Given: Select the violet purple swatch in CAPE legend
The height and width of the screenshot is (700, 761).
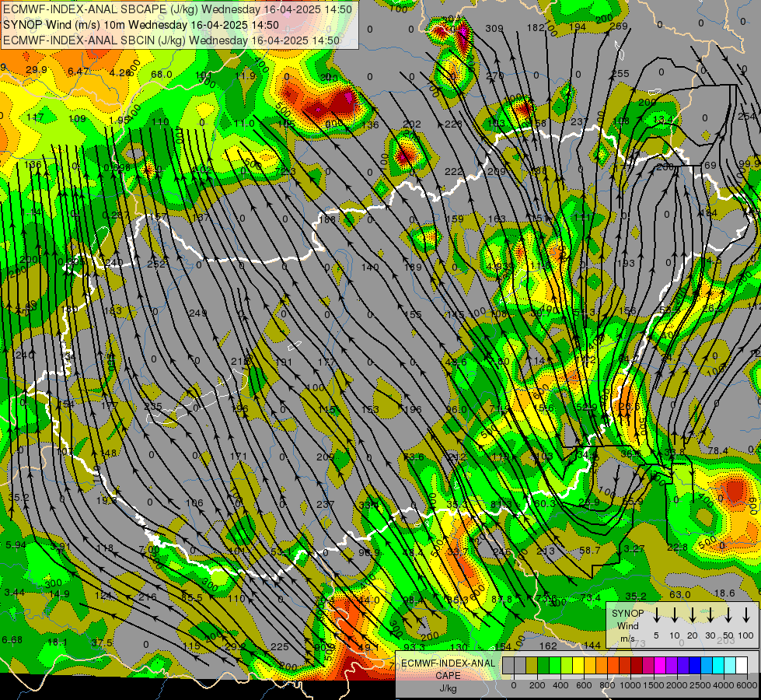Looking at the screenshot, I should point(671,666).
